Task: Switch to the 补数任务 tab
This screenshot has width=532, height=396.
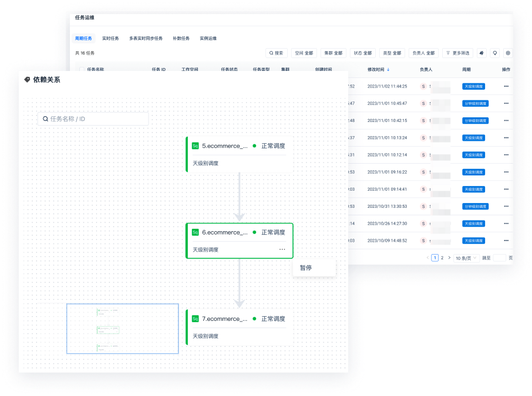Action: click(181, 38)
